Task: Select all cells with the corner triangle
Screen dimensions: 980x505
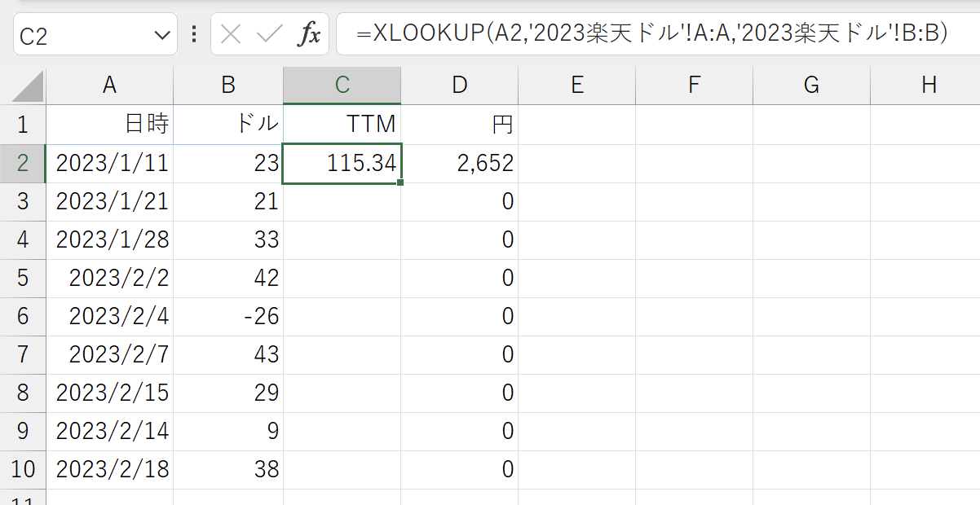Action: coord(23,85)
